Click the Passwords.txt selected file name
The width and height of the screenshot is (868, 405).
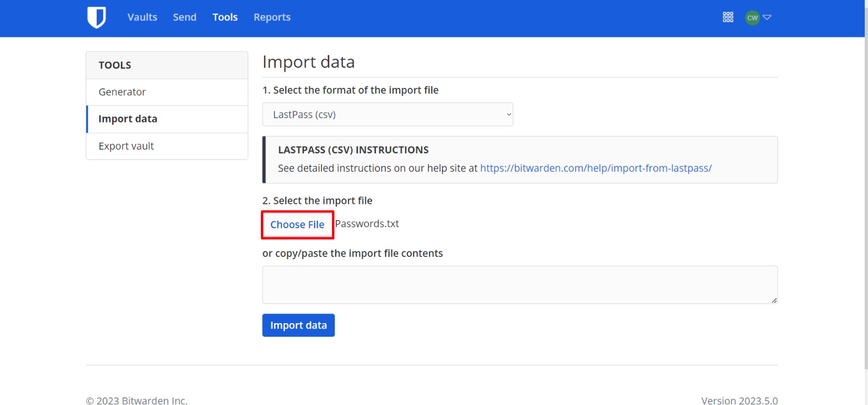(x=367, y=224)
